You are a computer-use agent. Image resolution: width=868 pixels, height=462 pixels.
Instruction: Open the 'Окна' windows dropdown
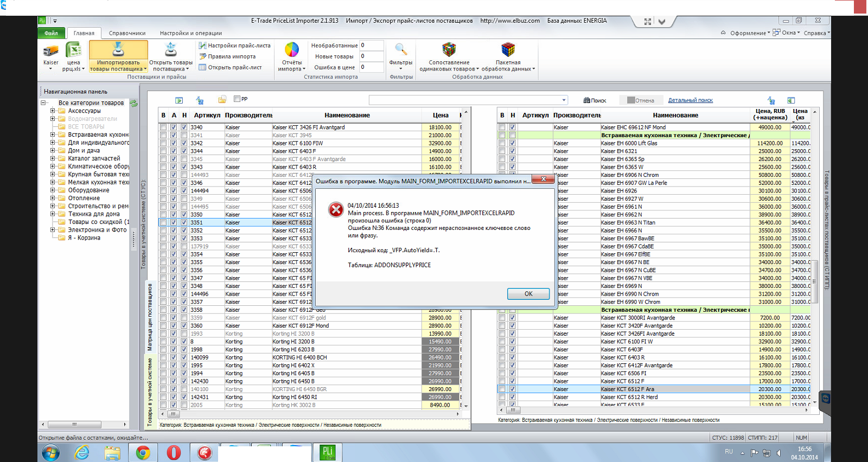[786, 33]
